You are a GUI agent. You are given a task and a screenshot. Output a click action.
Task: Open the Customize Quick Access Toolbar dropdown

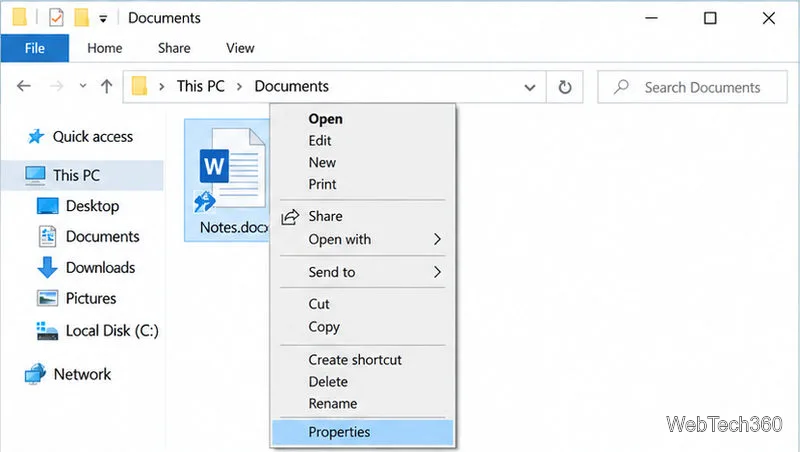click(103, 19)
